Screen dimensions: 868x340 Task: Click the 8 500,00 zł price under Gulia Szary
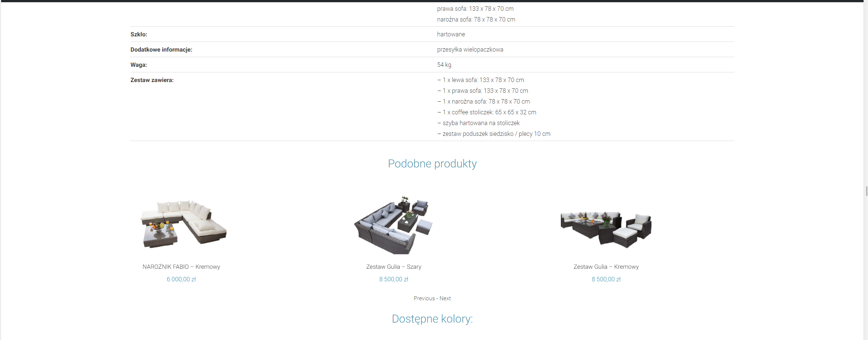[394, 279]
